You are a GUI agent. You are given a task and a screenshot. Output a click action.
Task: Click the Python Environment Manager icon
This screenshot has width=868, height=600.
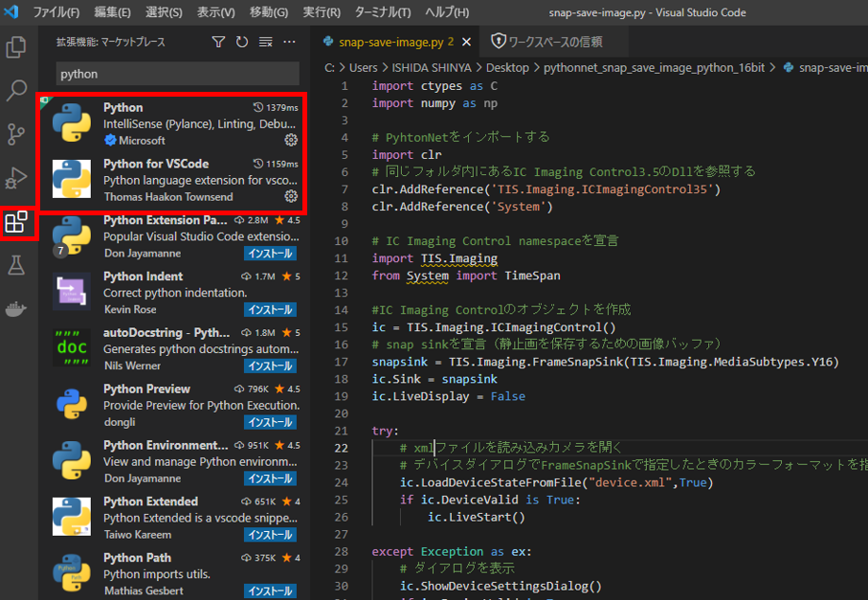point(72,460)
